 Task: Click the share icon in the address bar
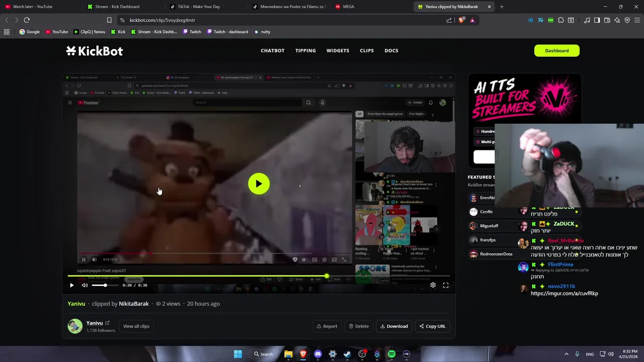(449, 20)
